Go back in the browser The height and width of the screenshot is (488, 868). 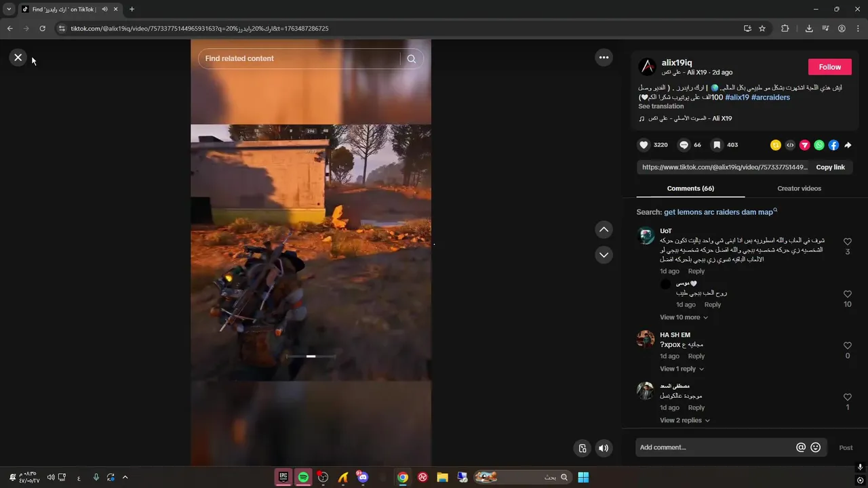[x=9, y=28]
